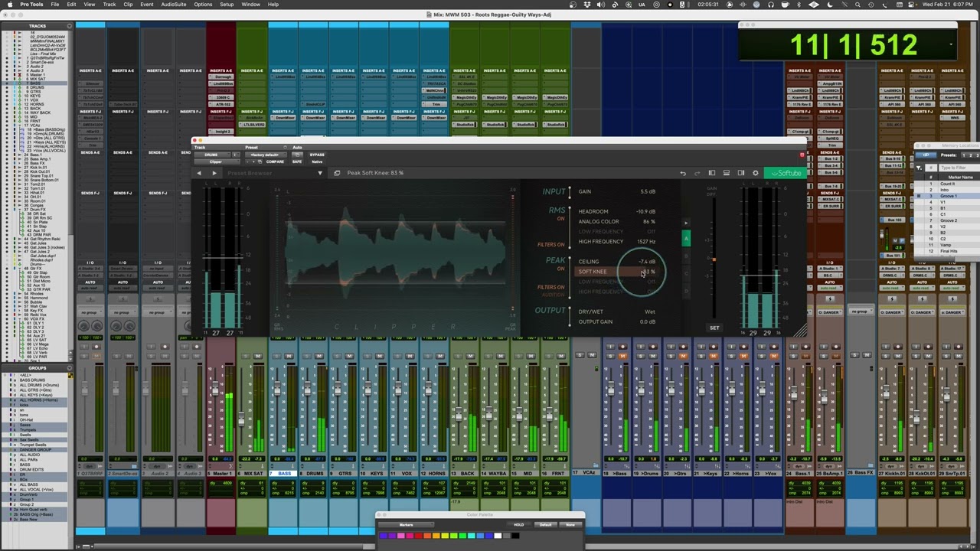Toggle FILTERS ON in the PEAK section

pyautogui.click(x=551, y=287)
